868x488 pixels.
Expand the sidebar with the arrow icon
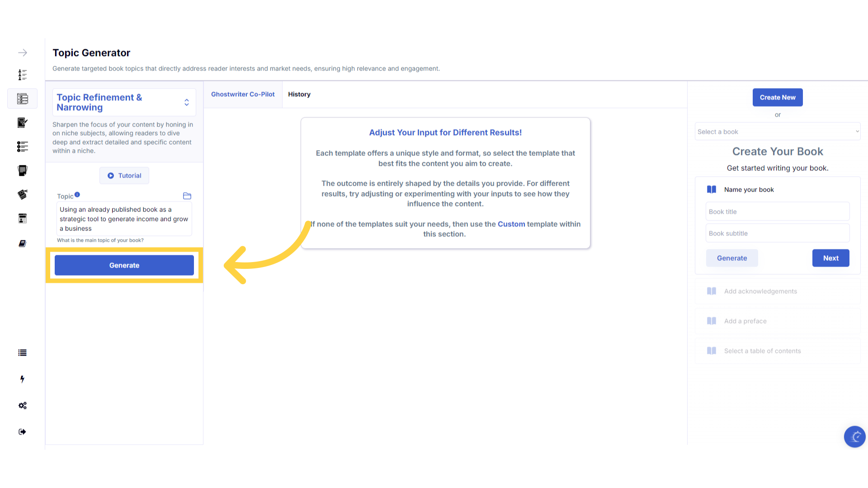[x=22, y=53]
